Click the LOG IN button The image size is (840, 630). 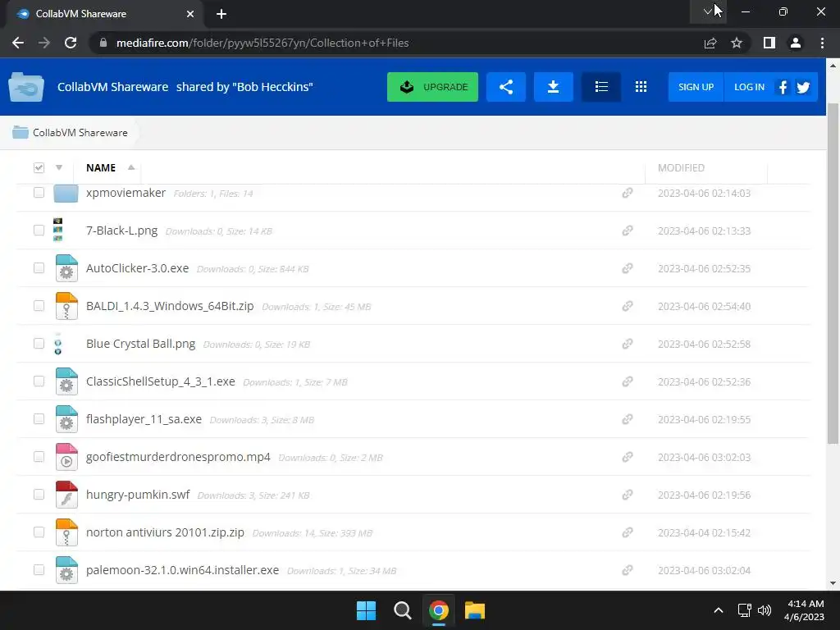click(749, 87)
